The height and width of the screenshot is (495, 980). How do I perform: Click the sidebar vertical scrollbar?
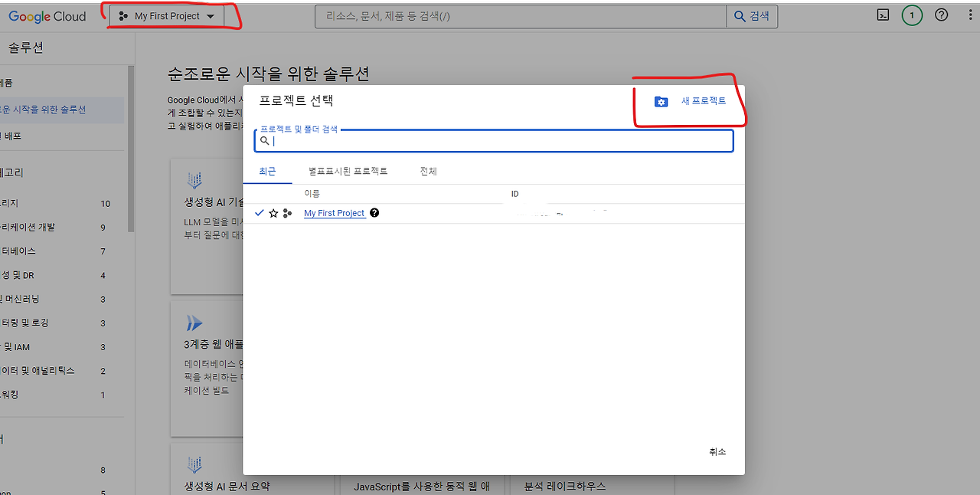point(131,149)
